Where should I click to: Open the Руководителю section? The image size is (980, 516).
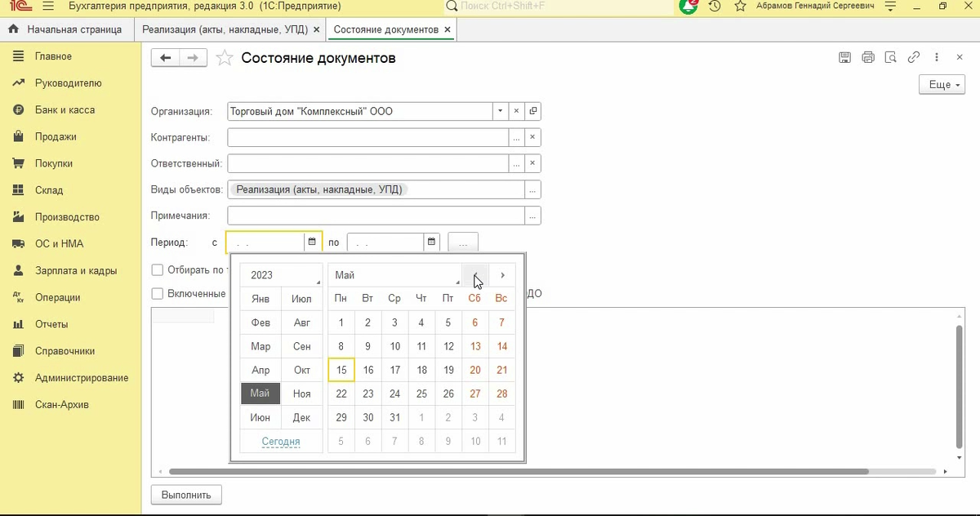click(x=69, y=83)
